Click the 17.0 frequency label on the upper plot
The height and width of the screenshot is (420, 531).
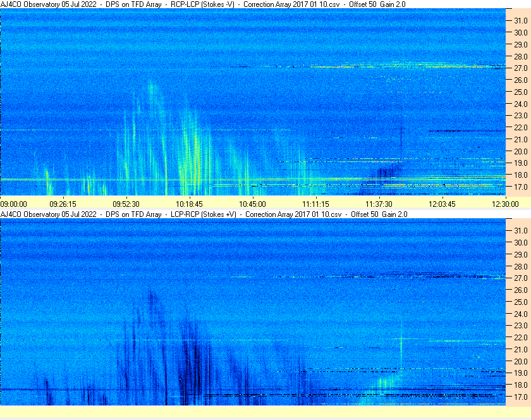(521, 187)
